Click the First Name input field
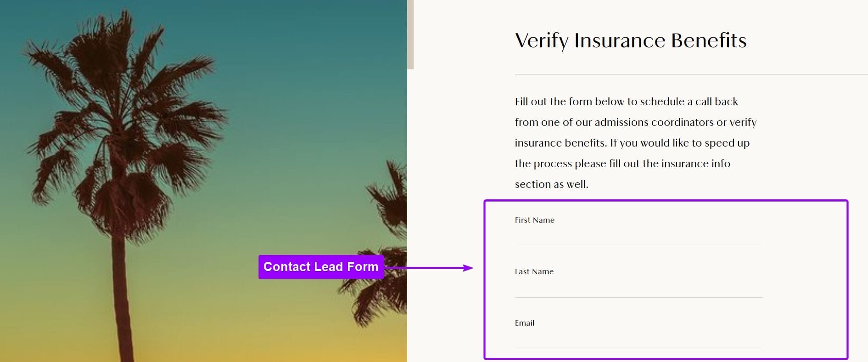Viewport: 868px width, 362px height. coord(638,237)
